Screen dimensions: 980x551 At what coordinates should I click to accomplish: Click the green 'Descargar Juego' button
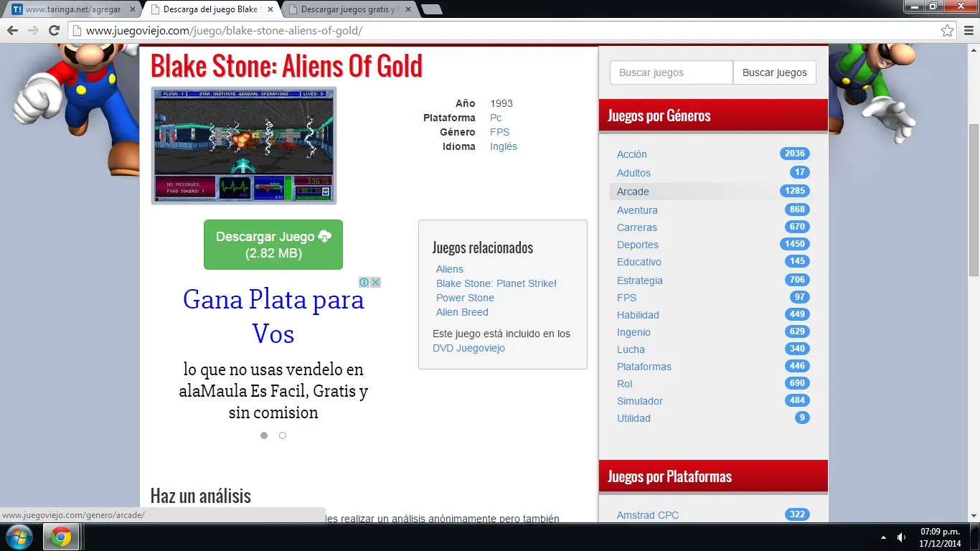273,245
